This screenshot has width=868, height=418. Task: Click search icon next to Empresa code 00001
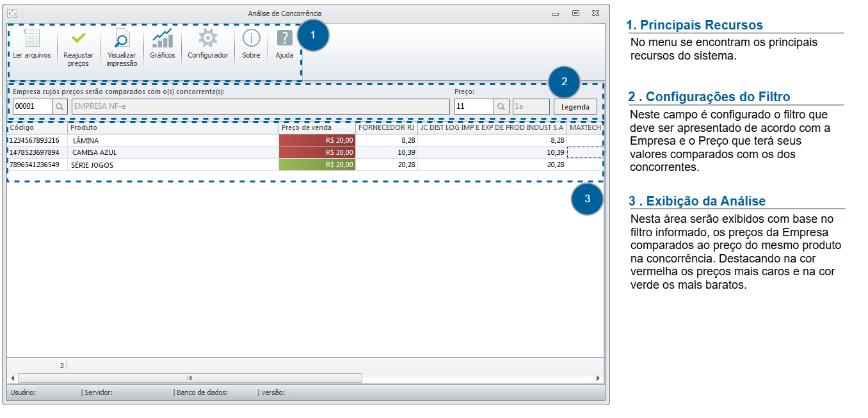60,106
